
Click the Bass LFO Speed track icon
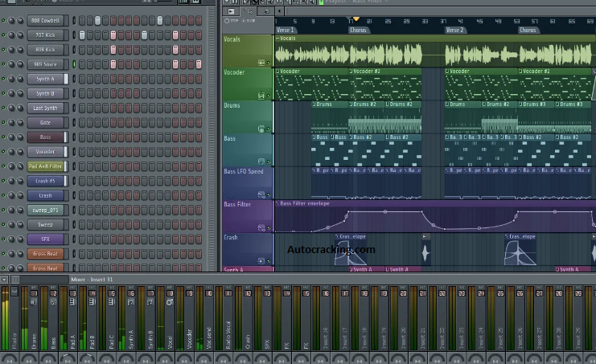pyautogui.click(x=261, y=194)
